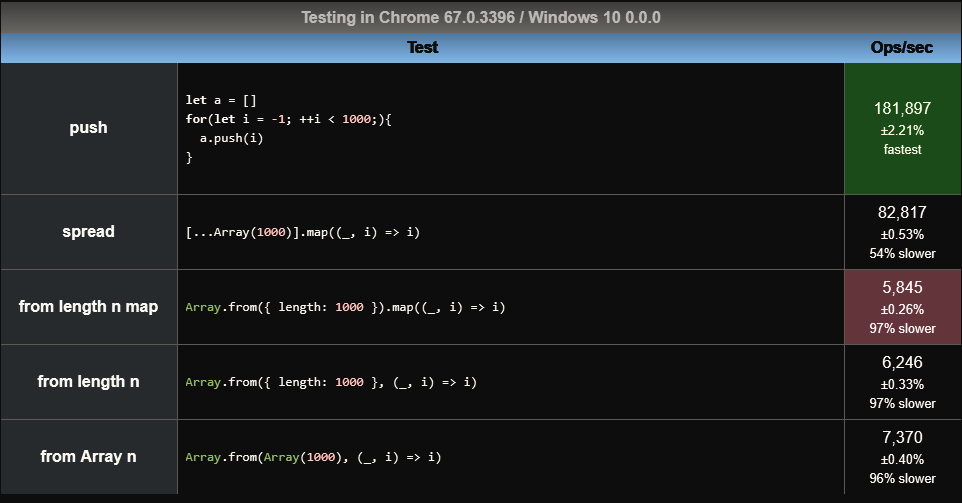
Task: Select the push test name cell
Action: [x=88, y=128]
